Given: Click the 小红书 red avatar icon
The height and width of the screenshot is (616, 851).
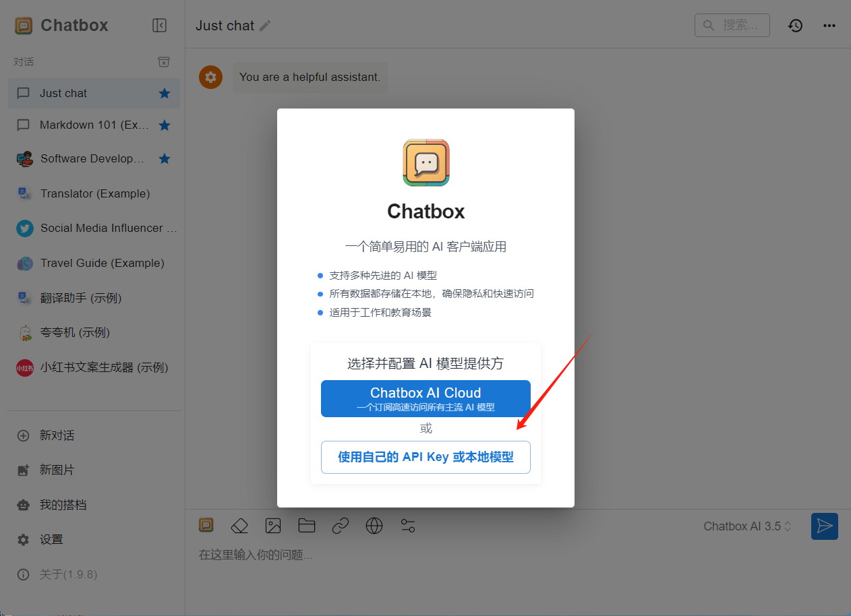Looking at the screenshot, I should click(24, 368).
